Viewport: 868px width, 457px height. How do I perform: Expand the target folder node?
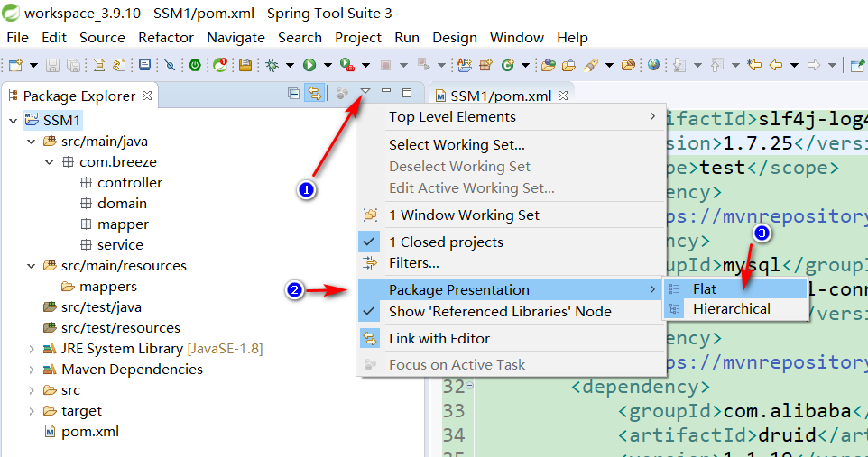(32, 411)
